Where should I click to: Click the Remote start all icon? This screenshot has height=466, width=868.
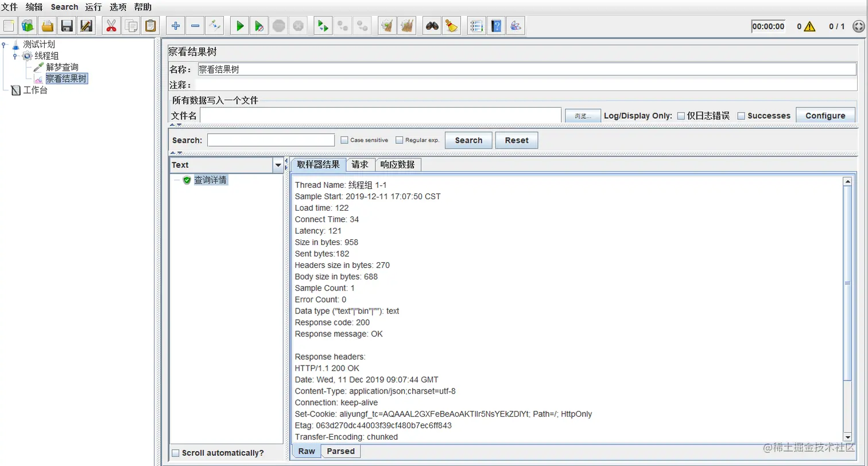pyautogui.click(x=323, y=26)
